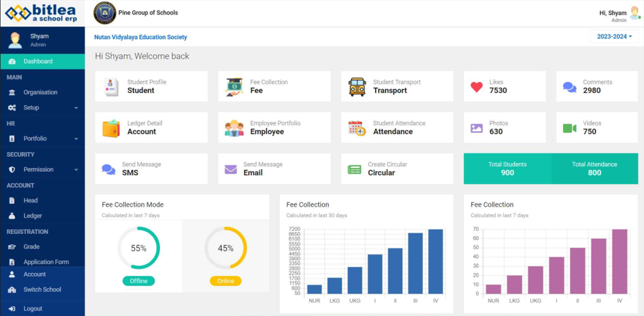Open Ledger from the Account section
This screenshot has width=644, height=316.
[x=33, y=216]
